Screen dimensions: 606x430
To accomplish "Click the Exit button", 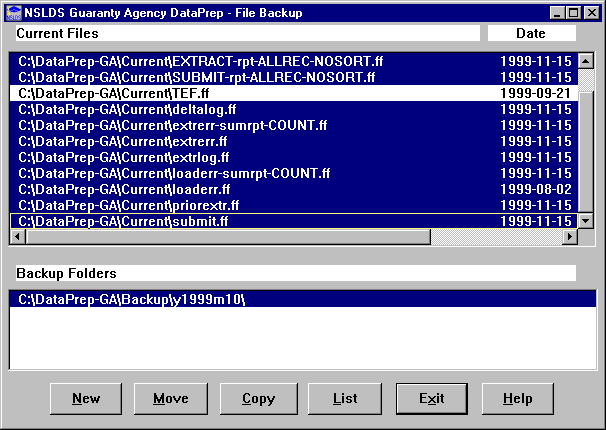I will coord(431,398).
